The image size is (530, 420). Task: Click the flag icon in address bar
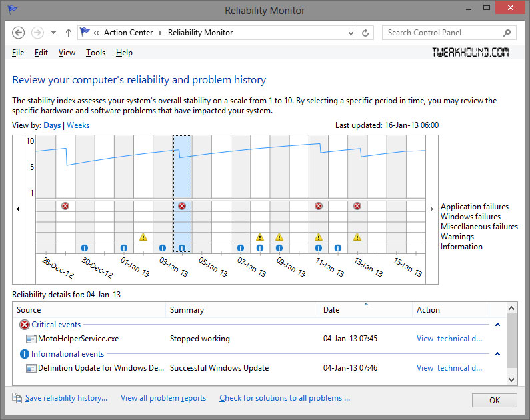(x=85, y=33)
